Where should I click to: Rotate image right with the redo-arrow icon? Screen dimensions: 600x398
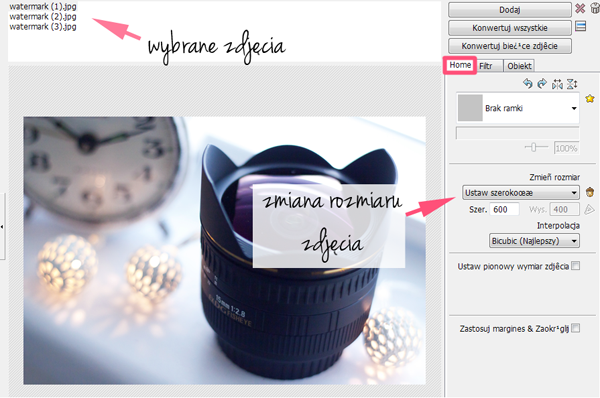coord(542,83)
